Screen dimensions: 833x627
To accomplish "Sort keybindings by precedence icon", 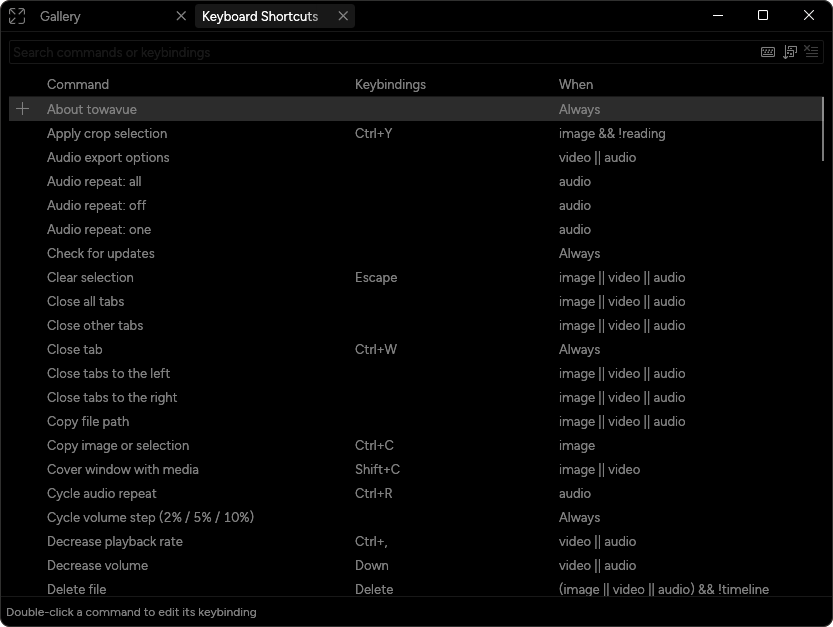I will coord(790,52).
